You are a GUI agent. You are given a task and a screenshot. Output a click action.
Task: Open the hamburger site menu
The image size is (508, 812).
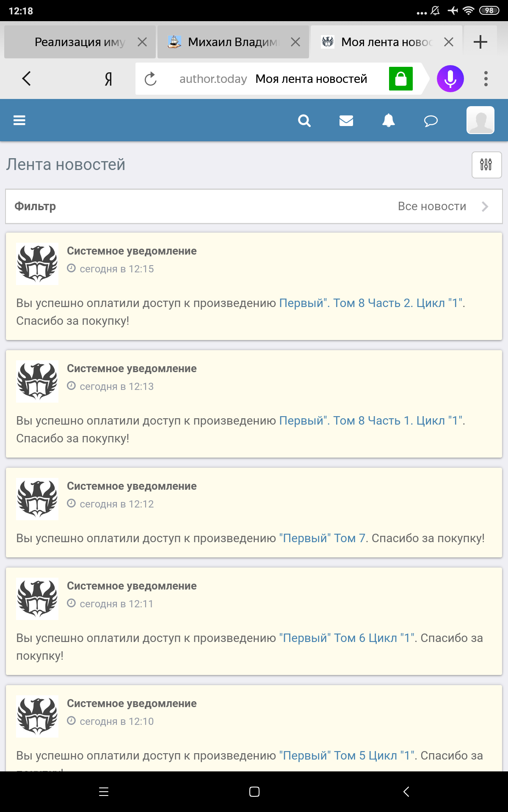tap(19, 121)
